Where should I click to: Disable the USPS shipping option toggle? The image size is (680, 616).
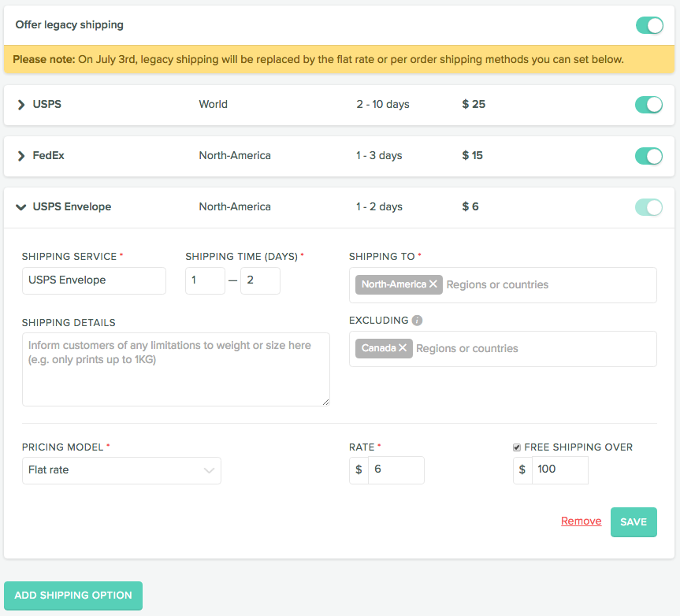pos(648,105)
